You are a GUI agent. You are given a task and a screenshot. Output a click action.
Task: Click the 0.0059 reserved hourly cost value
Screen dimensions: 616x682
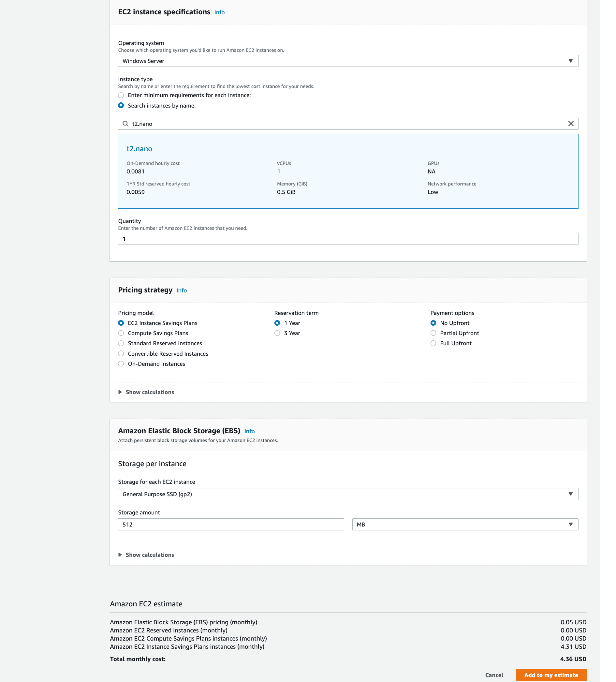[x=135, y=192]
